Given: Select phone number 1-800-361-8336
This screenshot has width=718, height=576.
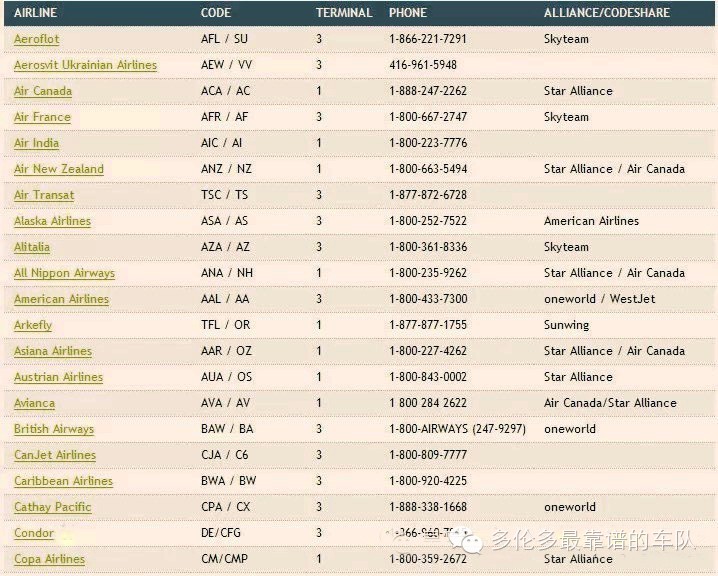Looking at the screenshot, I should [x=428, y=247].
